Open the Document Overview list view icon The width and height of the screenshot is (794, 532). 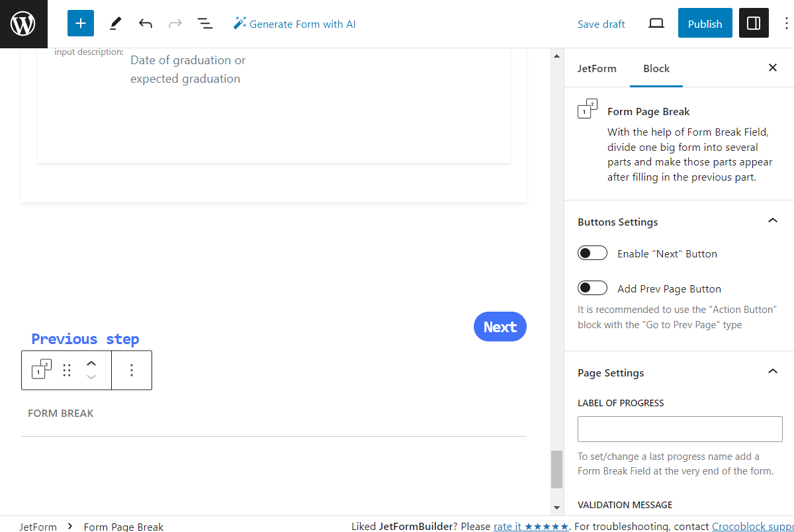pyautogui.click(x=205, y=22)
